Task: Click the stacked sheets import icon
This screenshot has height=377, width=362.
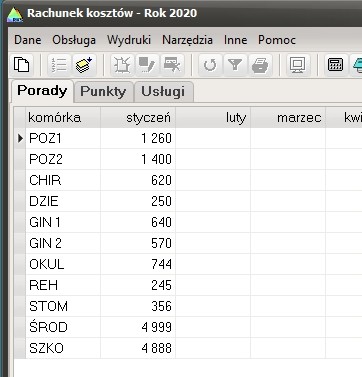Action: tap(84, 65)
